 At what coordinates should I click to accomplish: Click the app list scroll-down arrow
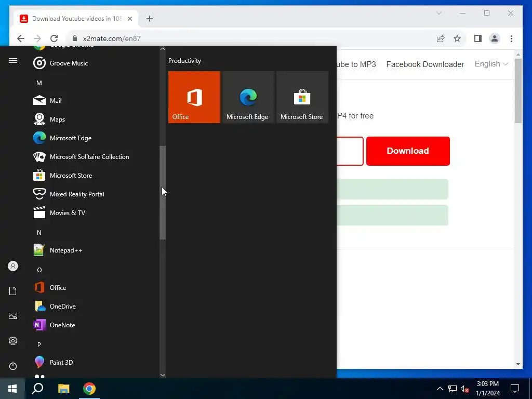(163, 375)
